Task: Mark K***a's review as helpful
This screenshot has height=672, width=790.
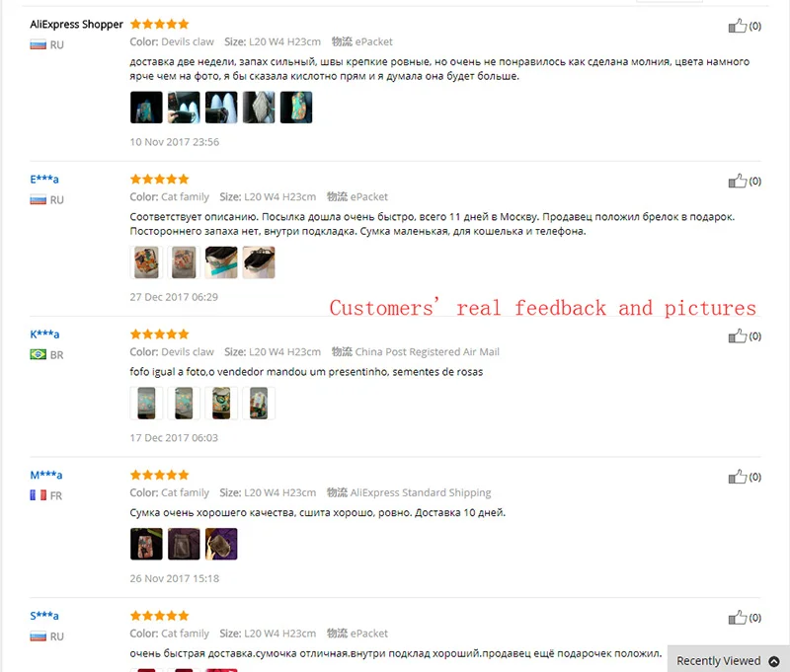Action: 737,336
